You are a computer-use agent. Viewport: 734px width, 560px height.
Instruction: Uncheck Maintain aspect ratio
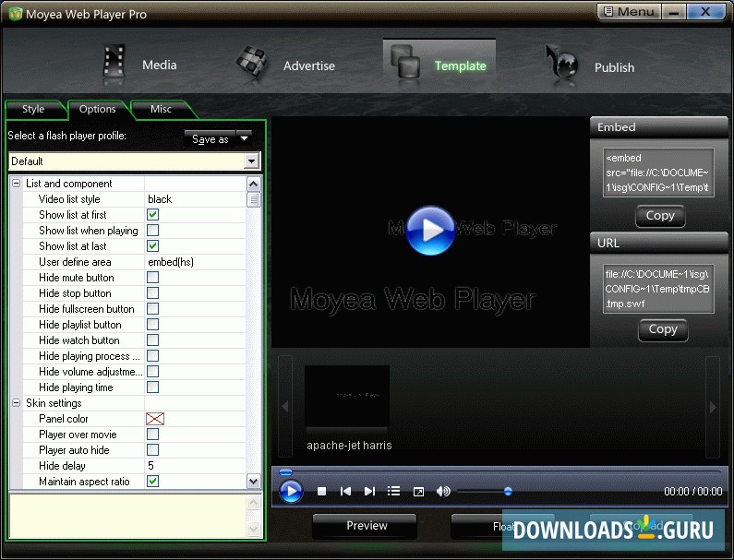point(152,481)
